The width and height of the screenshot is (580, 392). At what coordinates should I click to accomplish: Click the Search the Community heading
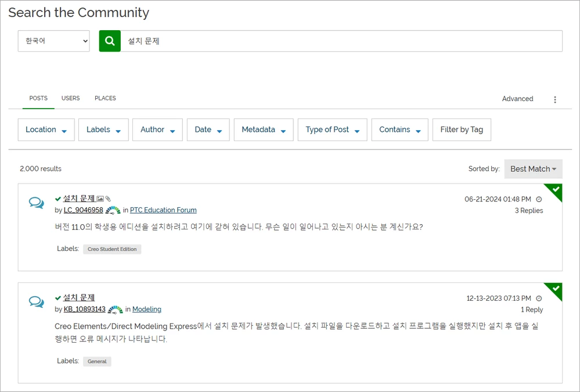(79, 13)
